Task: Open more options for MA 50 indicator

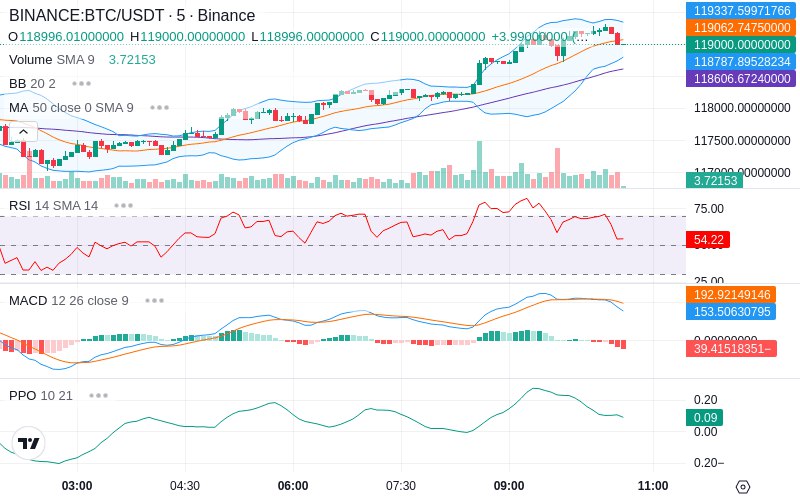Action: click(x=160, y=108)
